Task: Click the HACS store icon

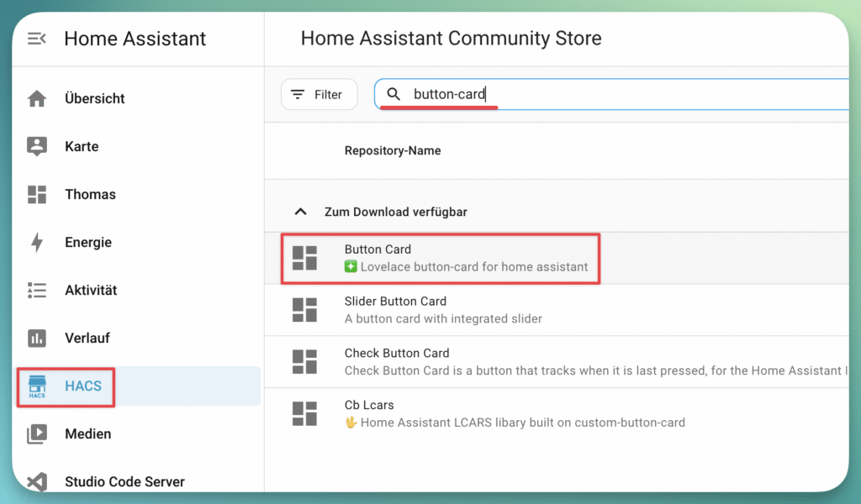Action: pos(37,386)
